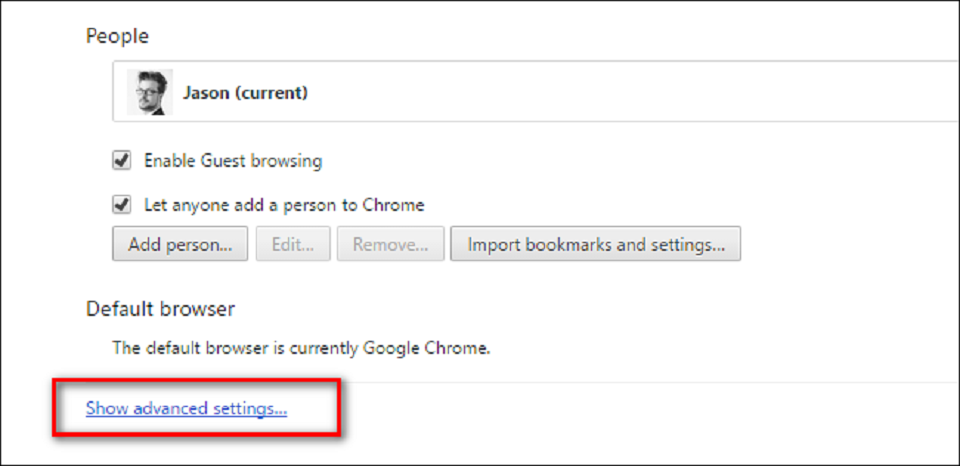Click the Enable Guest browsing label text
Screen dimensions: 960x466
pos(233,160)
